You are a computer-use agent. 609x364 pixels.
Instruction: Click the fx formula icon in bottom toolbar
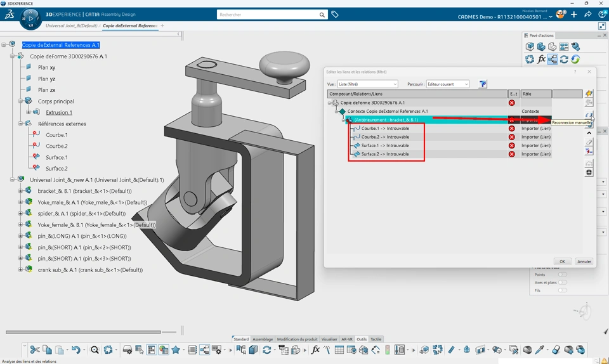(x=315, y=349)
